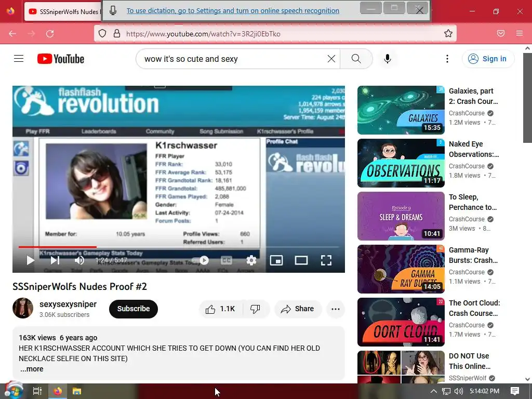
Task: Open sexysexysniper channel avatar
Action: pos(23,308)
